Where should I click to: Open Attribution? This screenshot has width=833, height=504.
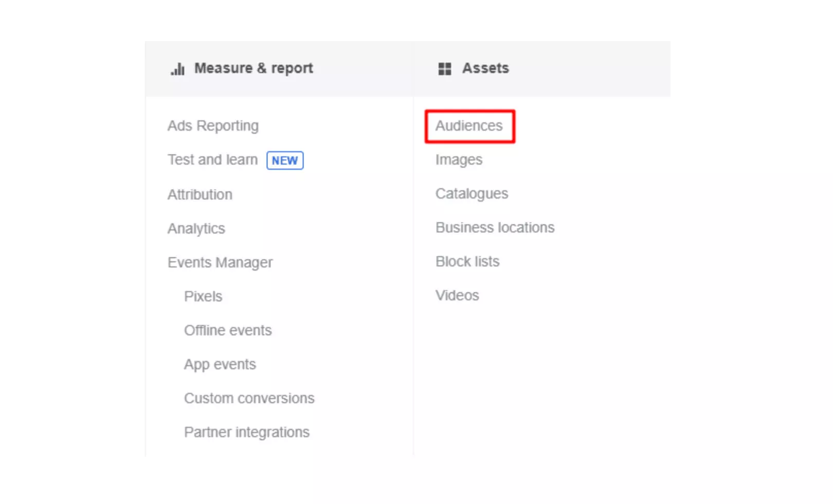200,194
